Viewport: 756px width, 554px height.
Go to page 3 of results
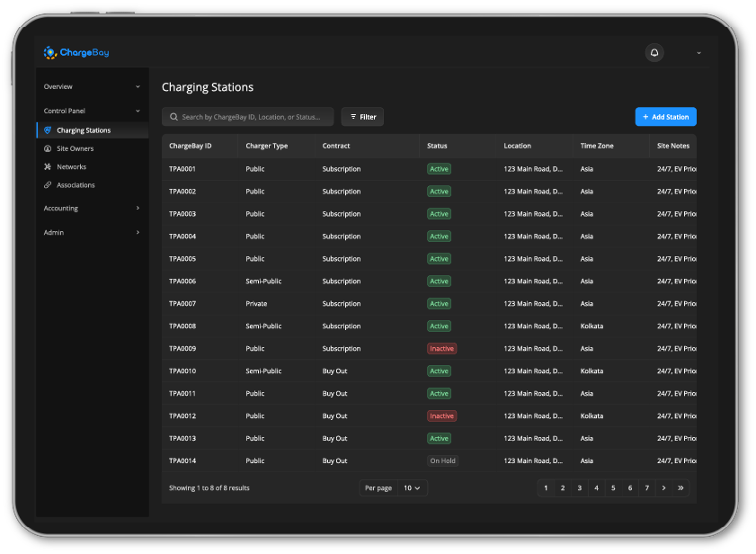579,488
